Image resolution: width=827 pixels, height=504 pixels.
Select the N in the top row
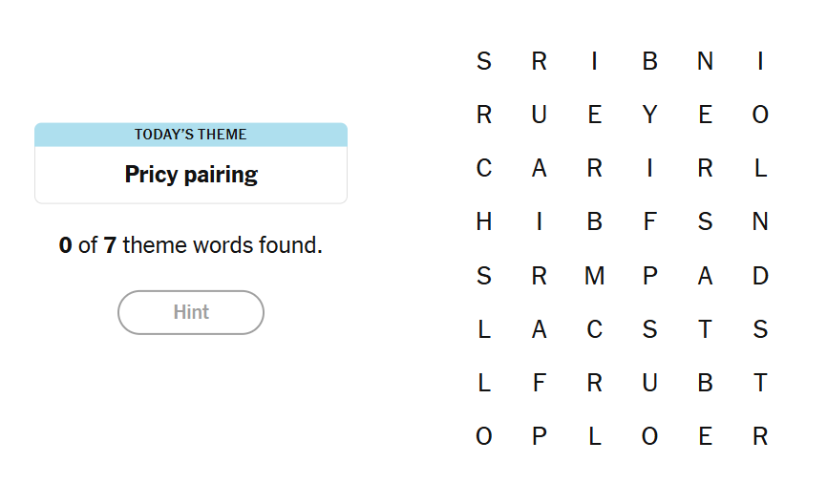705,62
